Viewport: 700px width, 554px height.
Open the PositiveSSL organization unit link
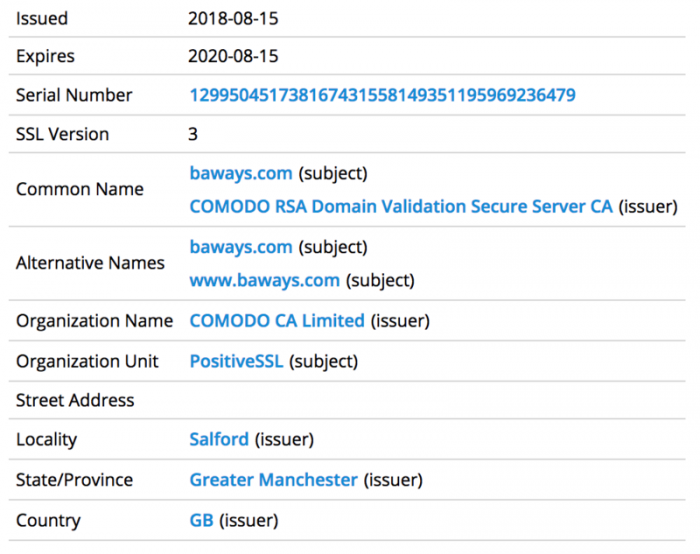(236, 361)
